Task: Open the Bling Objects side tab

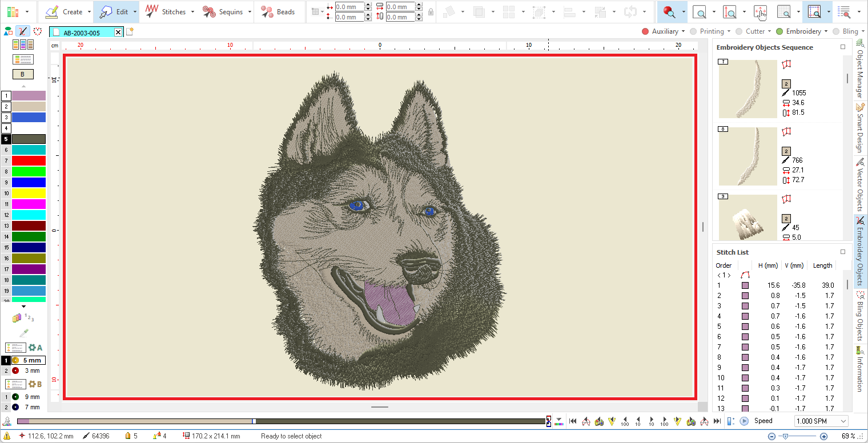Action: coord(860,316)
